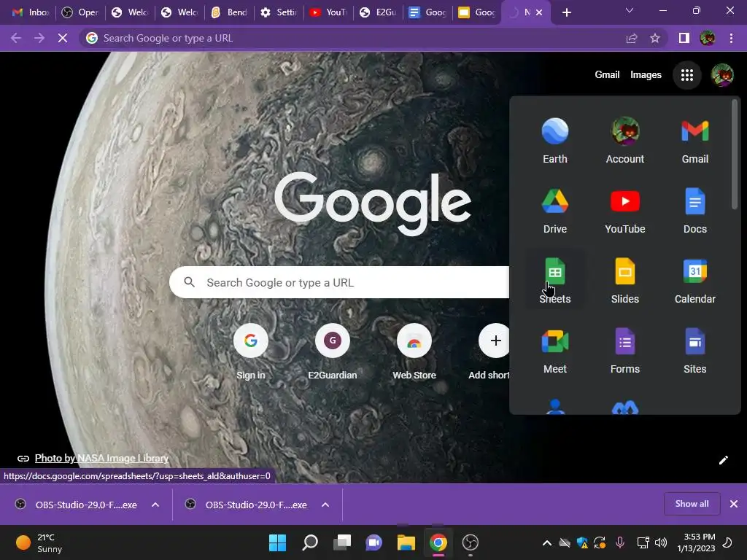This screenshot has width=747, height=560.
Task: Open Google account profile avatar on page
Action: 721,75
